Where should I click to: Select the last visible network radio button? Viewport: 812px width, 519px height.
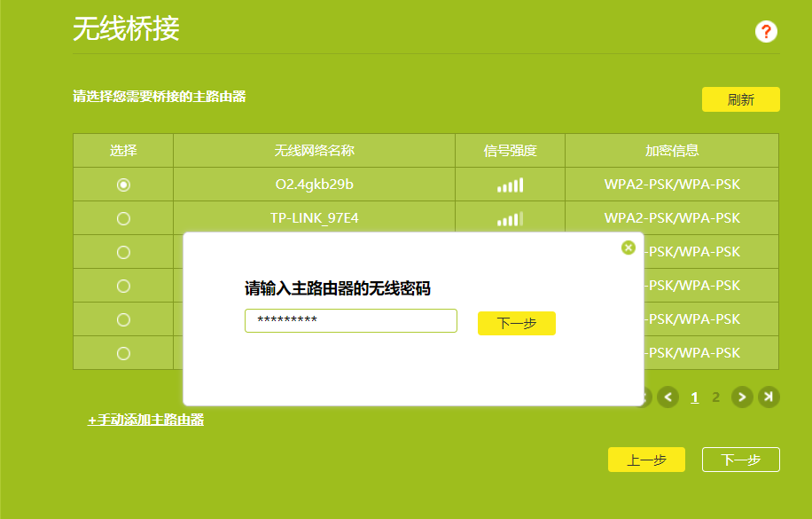coord(123,352)
